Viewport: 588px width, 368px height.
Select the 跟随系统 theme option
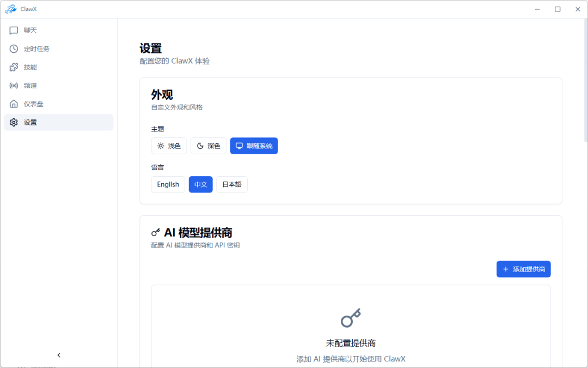tap(254, 146)
